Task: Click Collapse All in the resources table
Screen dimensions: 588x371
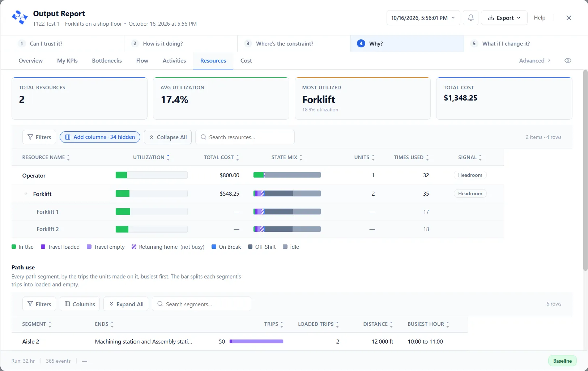Action: (x=168, y=137)
